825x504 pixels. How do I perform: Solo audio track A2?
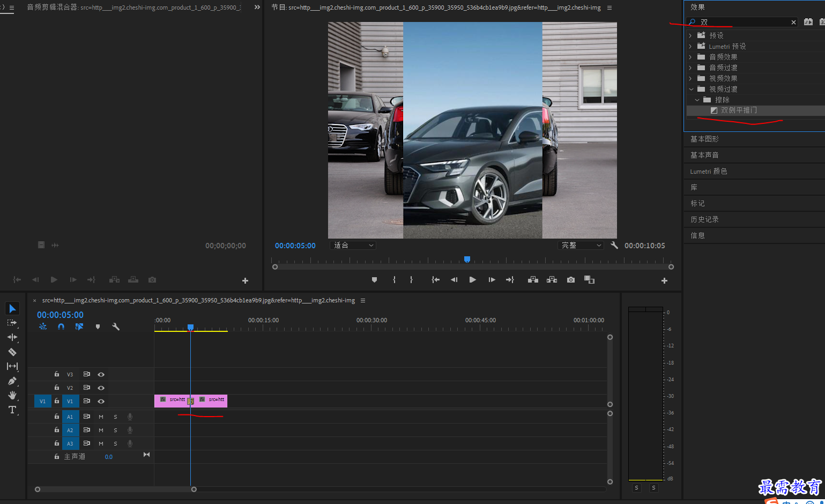pyautogui.click(x=115, y=430)
